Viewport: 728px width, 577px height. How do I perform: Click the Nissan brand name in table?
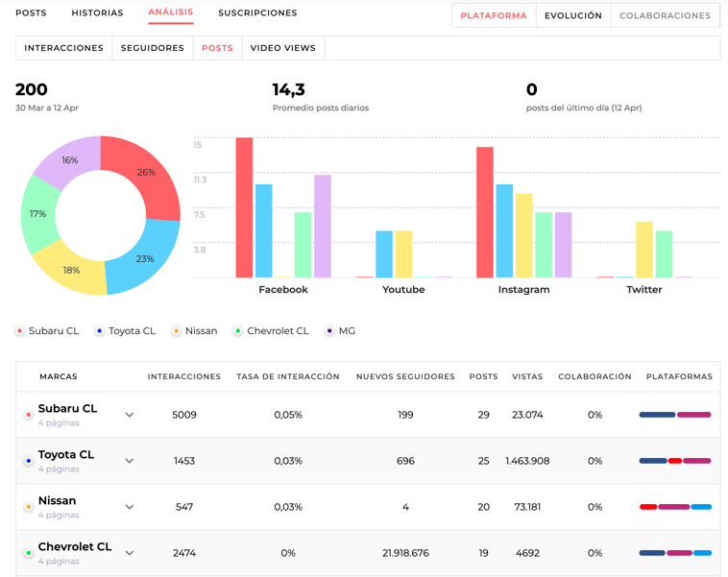click(x=57, y=500)
